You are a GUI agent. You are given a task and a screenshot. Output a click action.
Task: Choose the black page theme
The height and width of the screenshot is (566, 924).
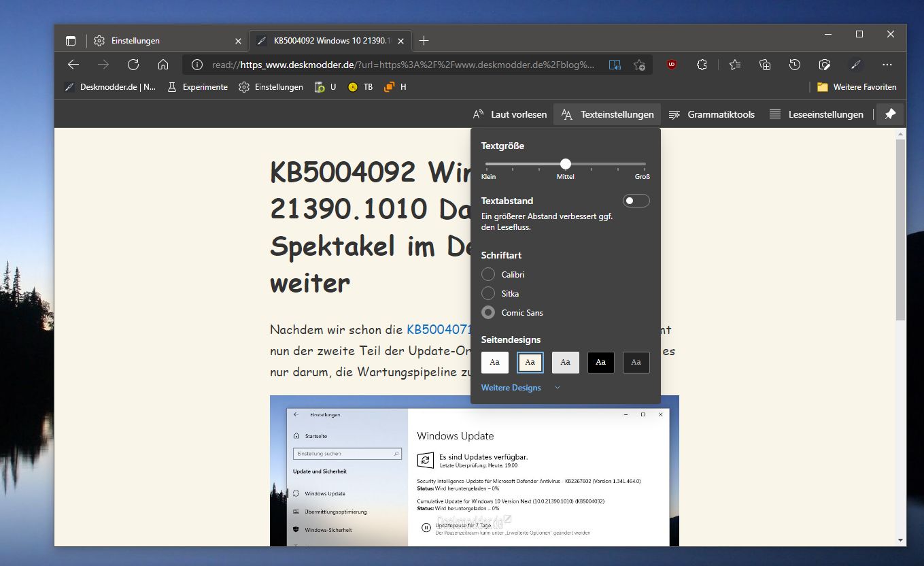[x=601, y=363]
